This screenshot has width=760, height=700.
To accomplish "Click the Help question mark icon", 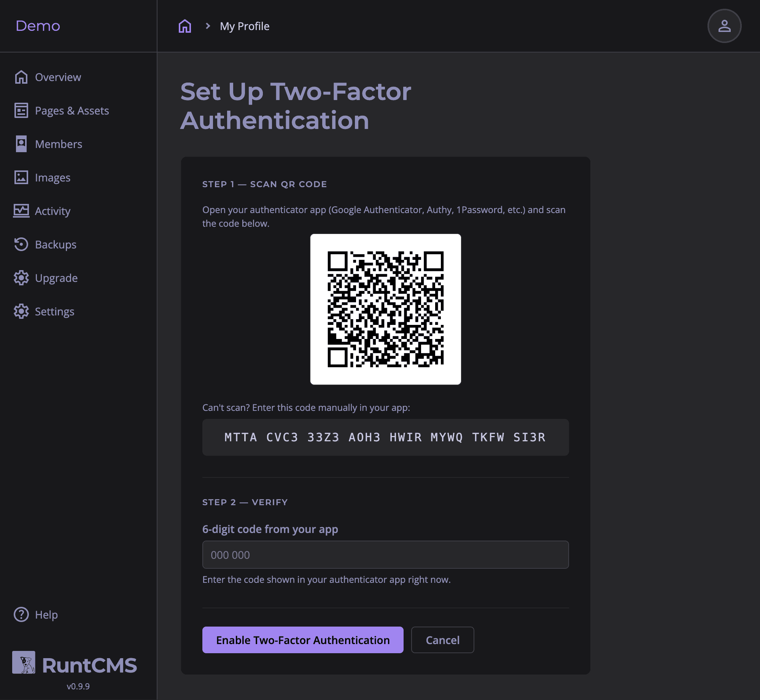I will pyautogui.click(x=21, y=614).
